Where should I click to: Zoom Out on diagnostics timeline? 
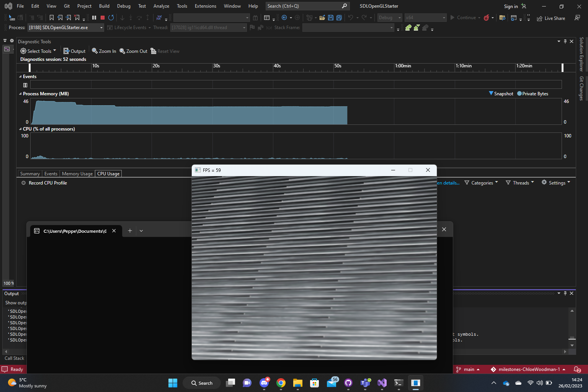[x=133, y=51]
